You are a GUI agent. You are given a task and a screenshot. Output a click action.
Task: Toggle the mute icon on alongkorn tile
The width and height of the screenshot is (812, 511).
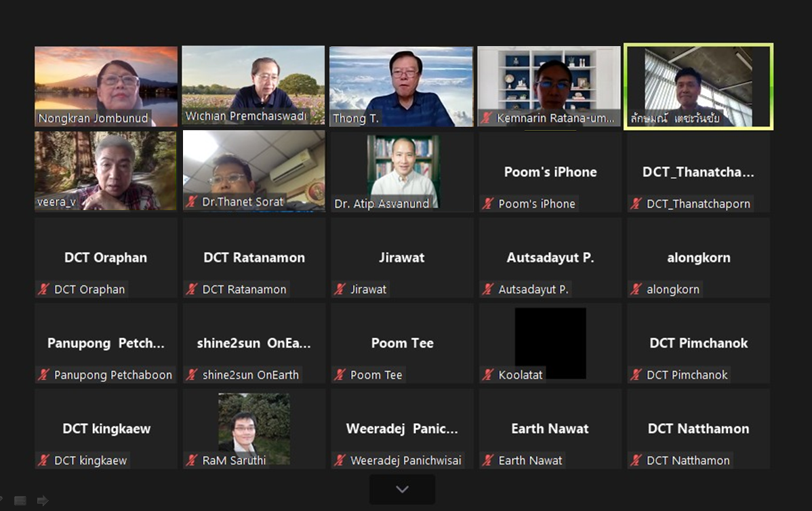[x=636, y=289]
